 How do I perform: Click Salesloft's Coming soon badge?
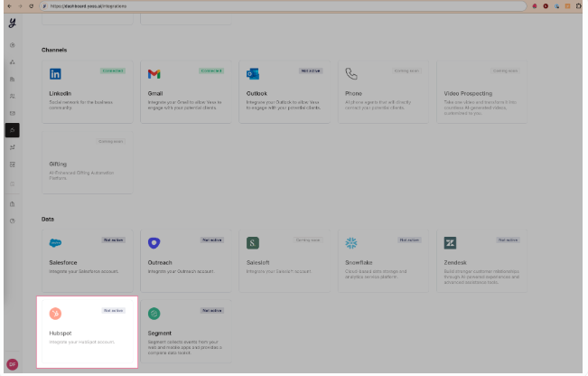point(308,240)
